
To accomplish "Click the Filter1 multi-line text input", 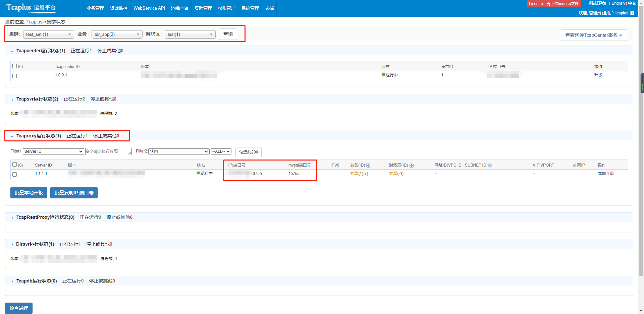I will pos(108,151).
